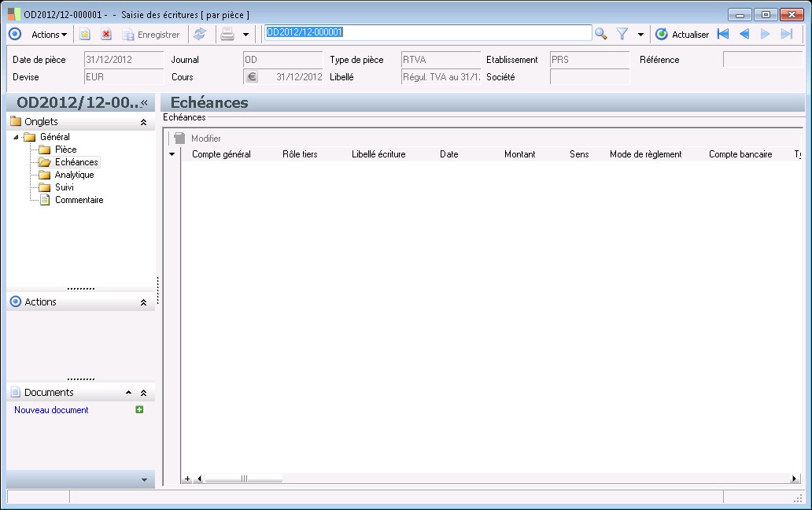Sort by Libellé écriture column
This screenshot has height=510, width=812.
pyautogui.click(x=378, y=154)
